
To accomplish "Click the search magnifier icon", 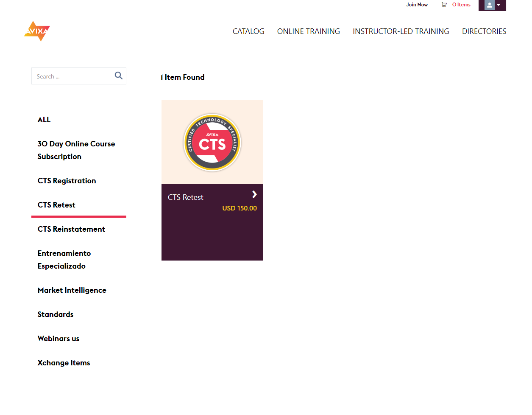I will pos(119,76).
